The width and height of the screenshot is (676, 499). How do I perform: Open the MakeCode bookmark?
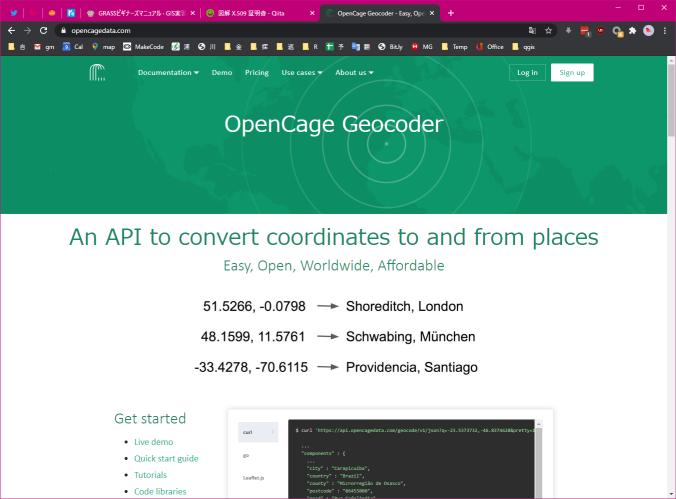(x=144, y=47)
